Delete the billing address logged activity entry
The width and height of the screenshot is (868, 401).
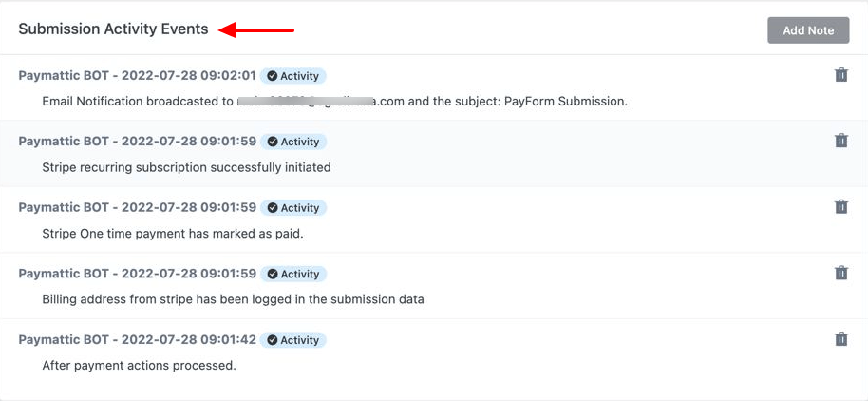coord(840,273)
